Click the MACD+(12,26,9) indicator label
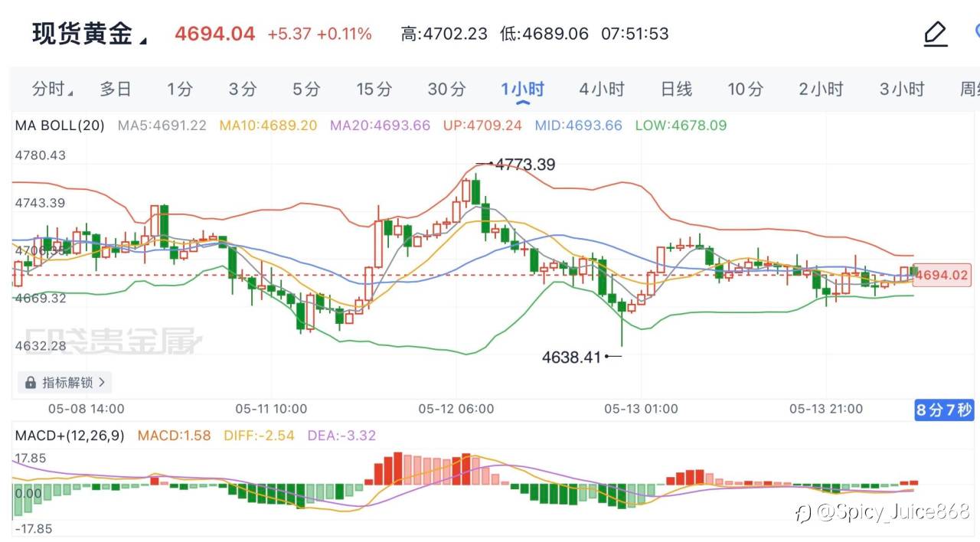 click(x=70, y=436)
